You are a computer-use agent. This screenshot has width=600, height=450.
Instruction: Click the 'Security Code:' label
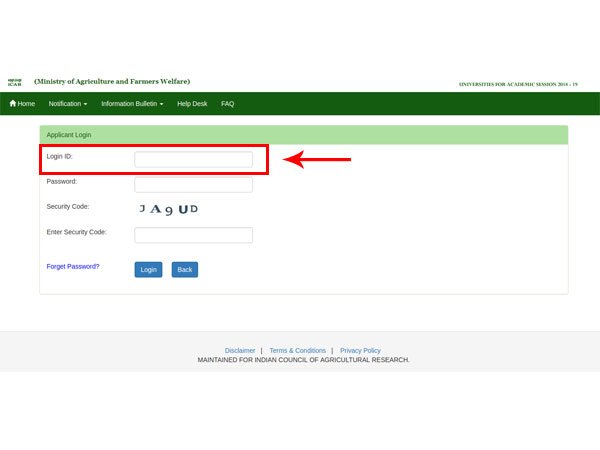click(x=68, y=207)
